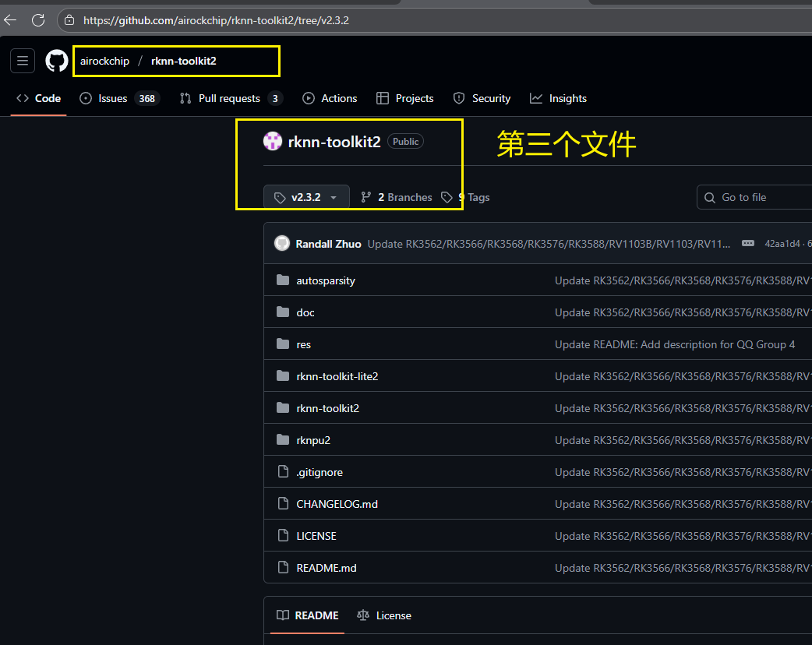
Task: Open the Security tab
Action: (482, 98)
